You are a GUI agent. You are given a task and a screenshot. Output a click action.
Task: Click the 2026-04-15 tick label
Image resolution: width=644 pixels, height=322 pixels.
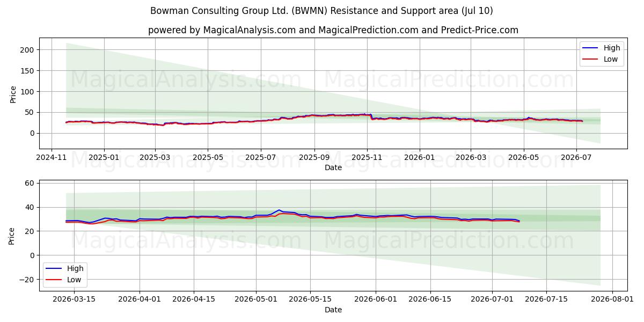point(194,299)
